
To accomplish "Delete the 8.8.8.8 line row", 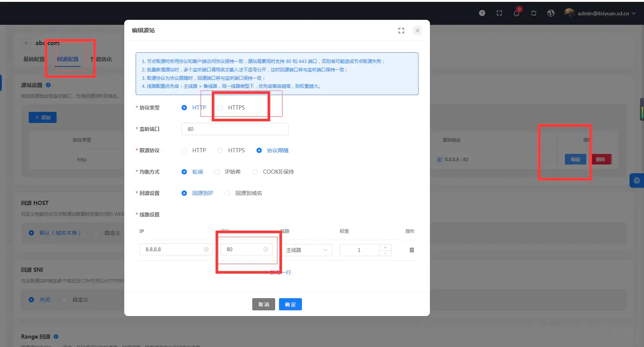I will 412,250.
